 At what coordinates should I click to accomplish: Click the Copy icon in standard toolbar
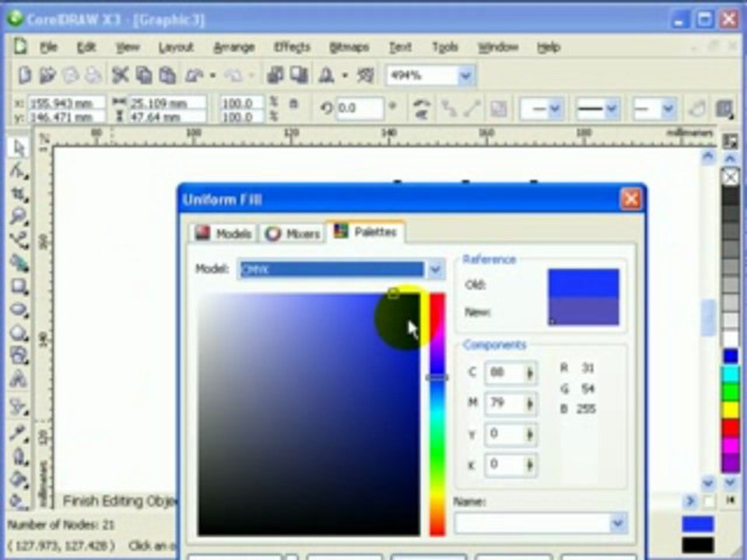tap(144, 75)
